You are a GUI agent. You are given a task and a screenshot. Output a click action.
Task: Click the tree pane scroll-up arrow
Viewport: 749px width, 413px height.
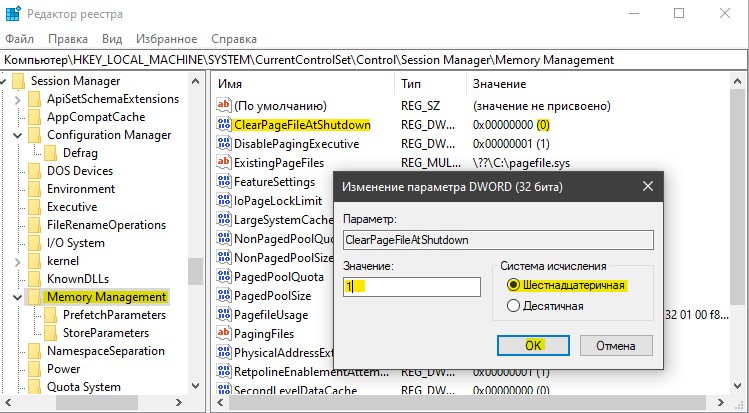click(x=195, y=81)
